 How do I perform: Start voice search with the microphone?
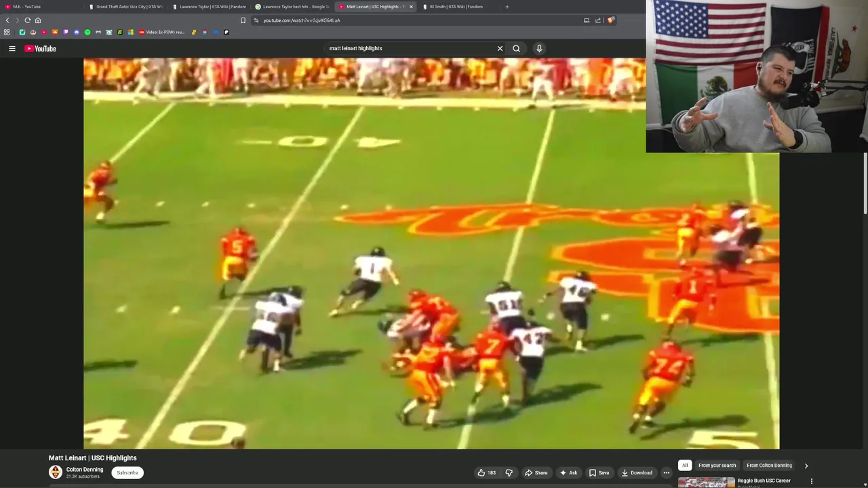pos(539,48)
